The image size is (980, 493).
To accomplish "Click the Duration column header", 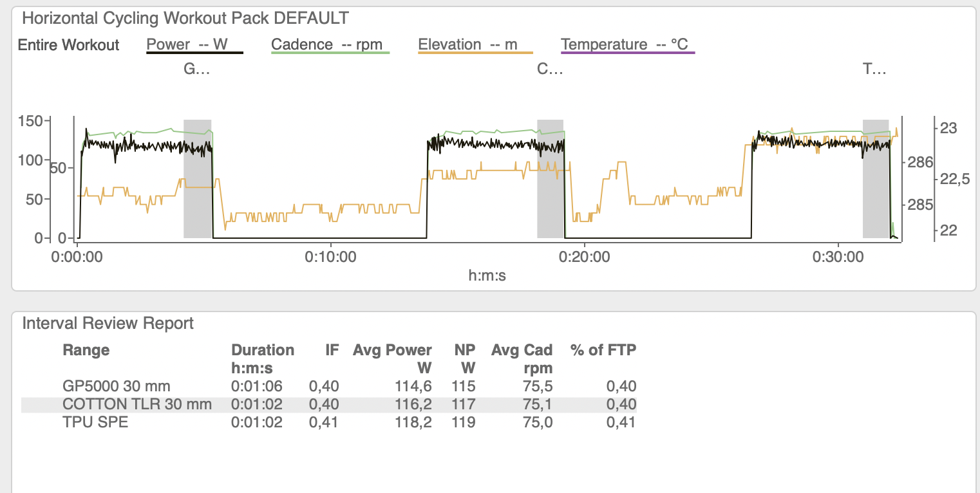I will [263, 360].
